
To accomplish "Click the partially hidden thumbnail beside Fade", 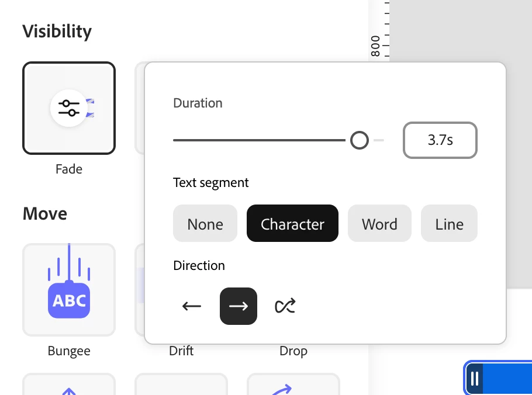I will (140, 108).
